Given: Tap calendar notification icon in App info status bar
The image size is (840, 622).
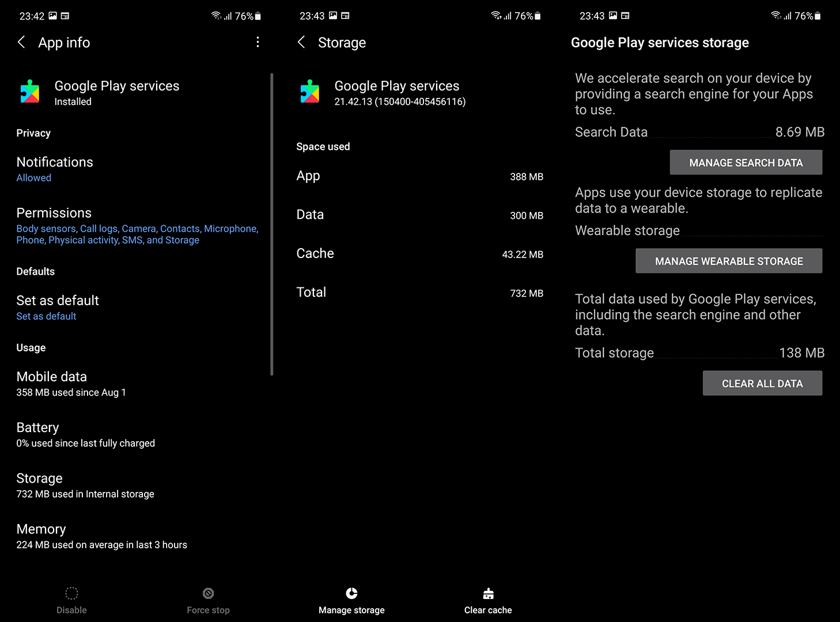Looking at the screenshot, I should pos(65,16).
